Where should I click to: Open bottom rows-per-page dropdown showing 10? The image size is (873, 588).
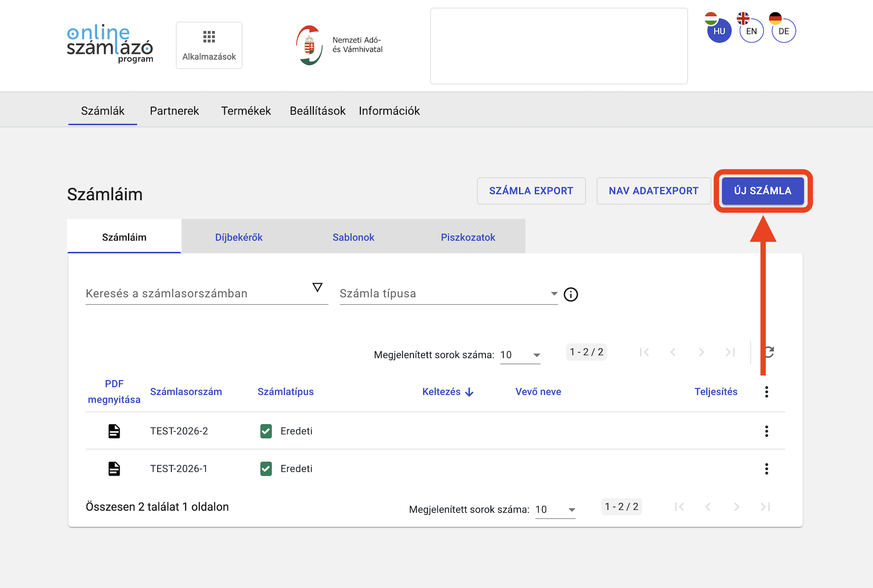(x=555, y=509)
